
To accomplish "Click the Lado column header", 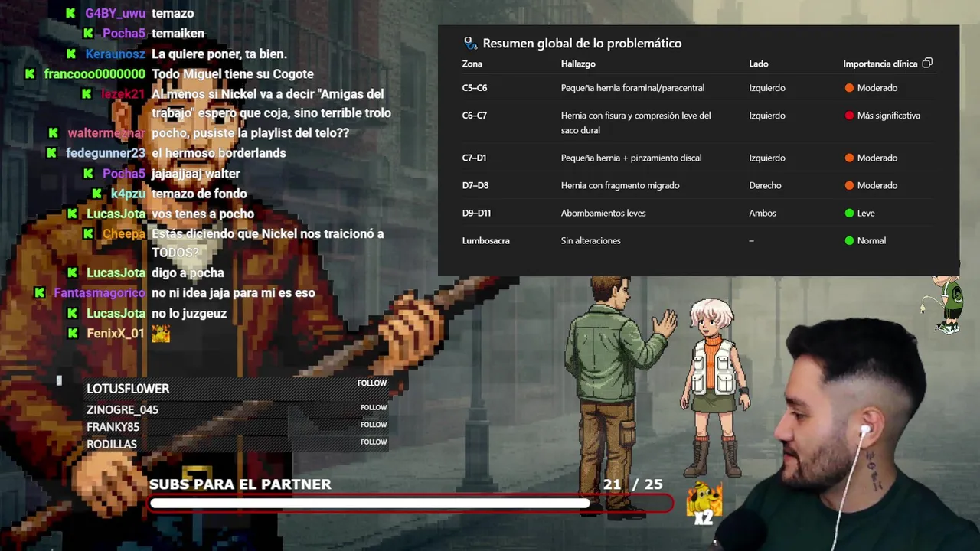I will (759, 64).
